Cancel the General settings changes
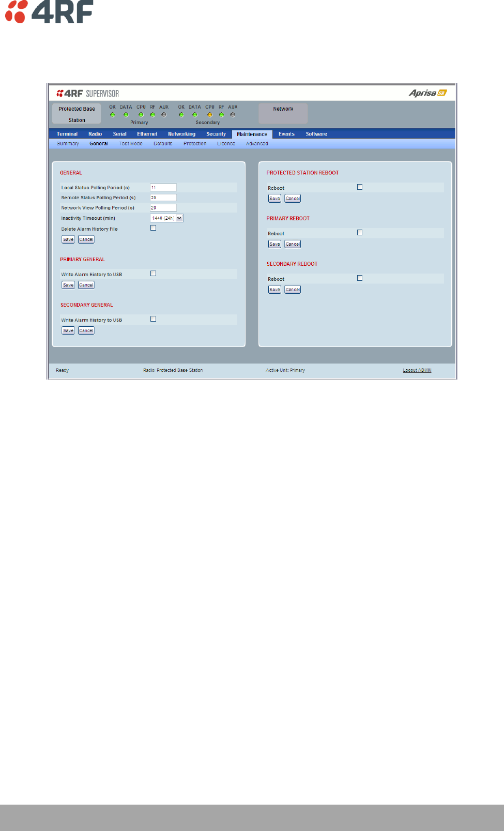The height and width of the screenshot is (831, 504). click(x=86, y=239)
